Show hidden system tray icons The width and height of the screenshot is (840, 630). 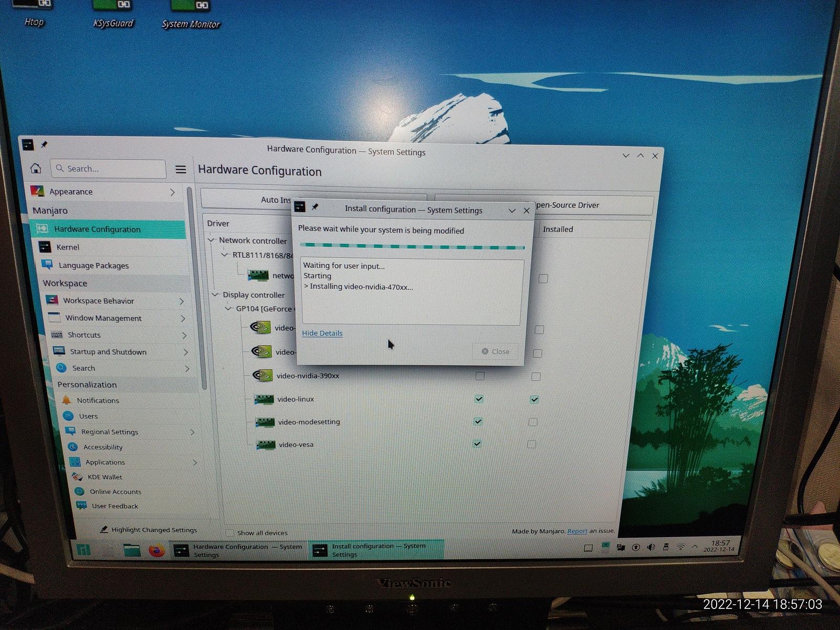(695, 547)
